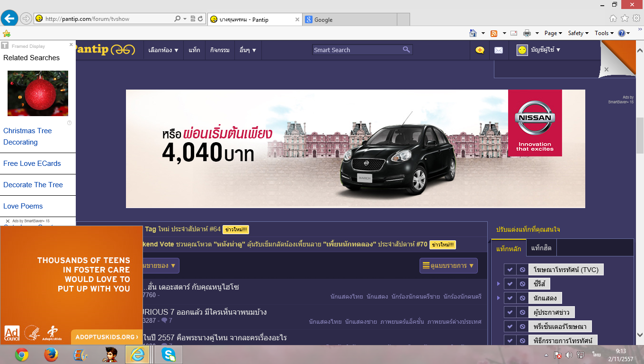Toggle block icon for ซีรีส์ tag

[522, 284]
